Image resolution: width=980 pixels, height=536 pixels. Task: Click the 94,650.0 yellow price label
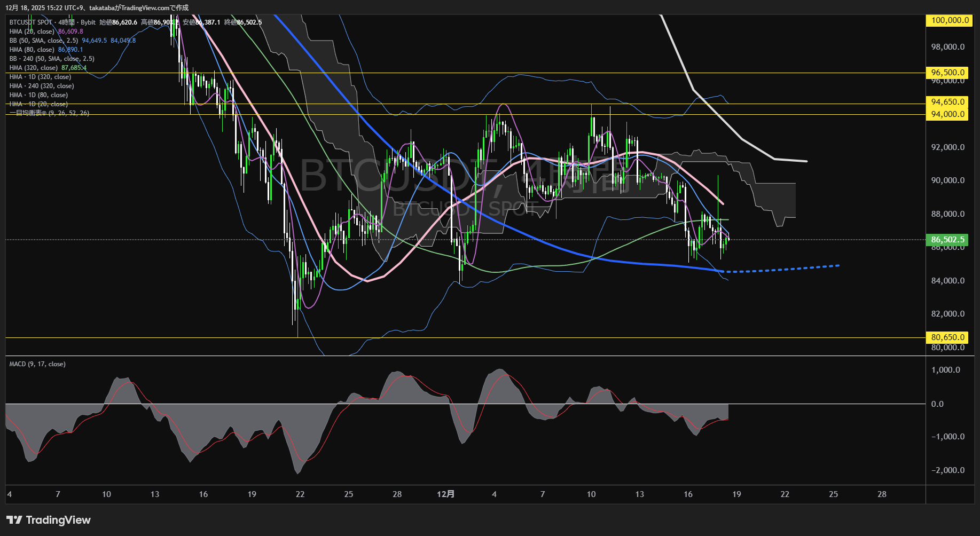[x=948, y=102]
